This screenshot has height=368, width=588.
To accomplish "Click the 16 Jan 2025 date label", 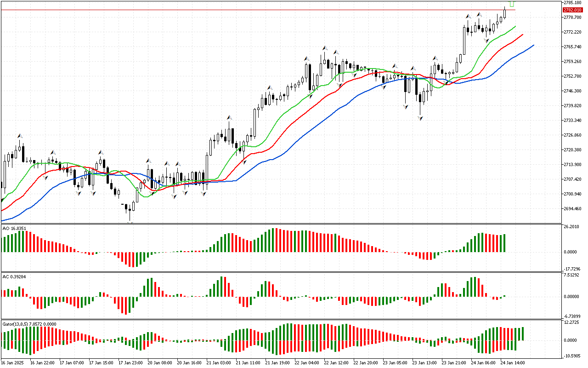I will (x=12, y=363).
